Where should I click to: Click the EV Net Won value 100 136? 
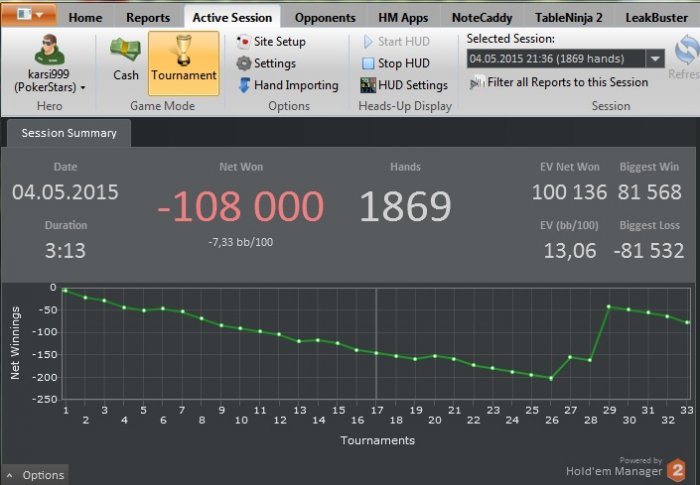pos(569,192)
